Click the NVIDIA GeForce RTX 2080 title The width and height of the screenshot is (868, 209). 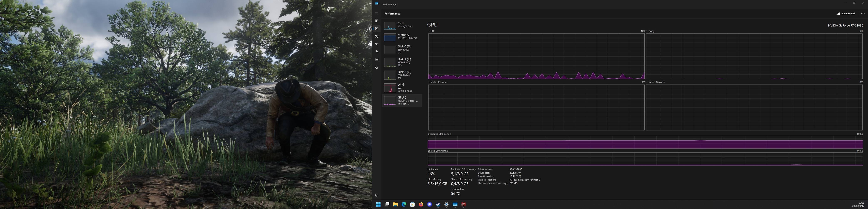tap(846, 25)
